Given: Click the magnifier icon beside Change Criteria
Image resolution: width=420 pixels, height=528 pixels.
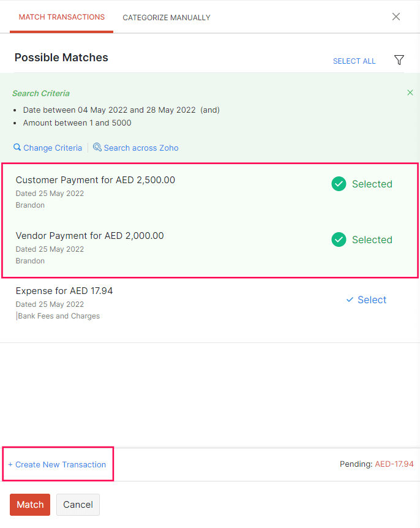Looking at the screenshot, I should [x=17, y=148].
